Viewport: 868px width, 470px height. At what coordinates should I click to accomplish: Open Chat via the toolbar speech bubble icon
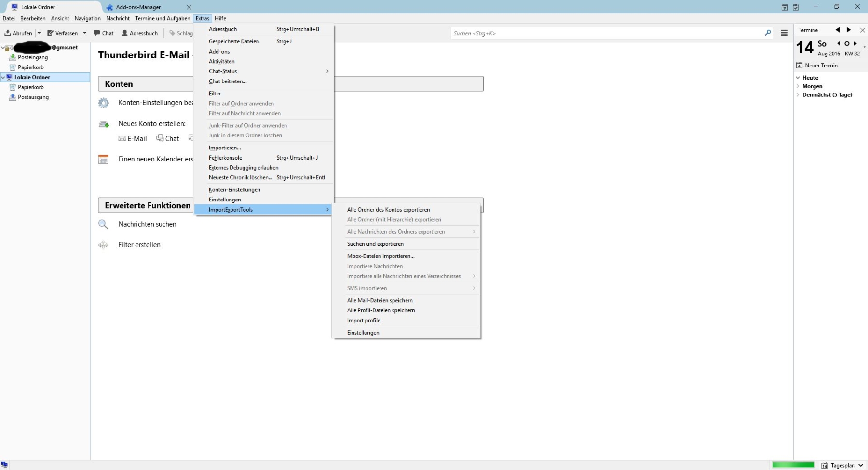97,33
